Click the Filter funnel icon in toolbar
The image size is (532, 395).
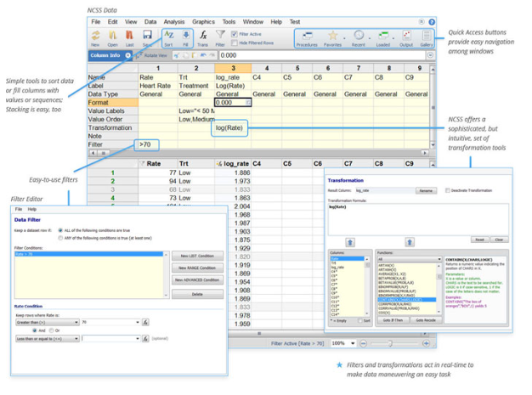(221, 36)
